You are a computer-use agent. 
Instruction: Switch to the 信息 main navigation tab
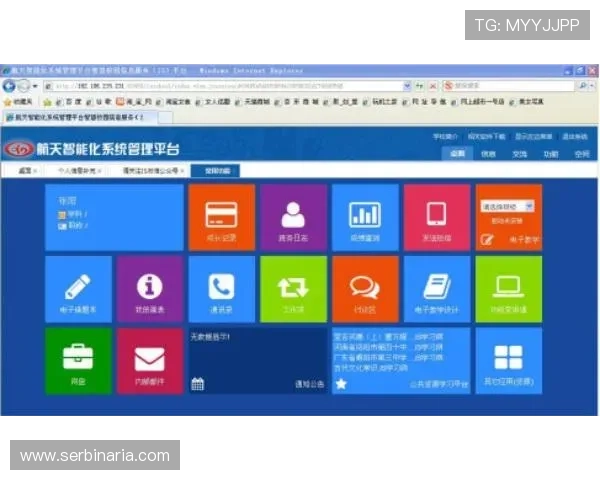click(488, 154)
